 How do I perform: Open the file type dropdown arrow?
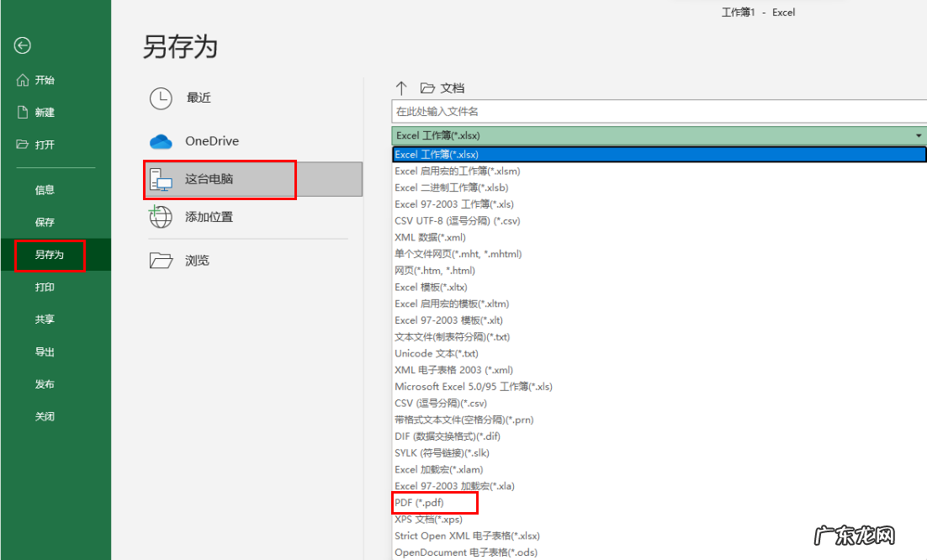(919, 136)
